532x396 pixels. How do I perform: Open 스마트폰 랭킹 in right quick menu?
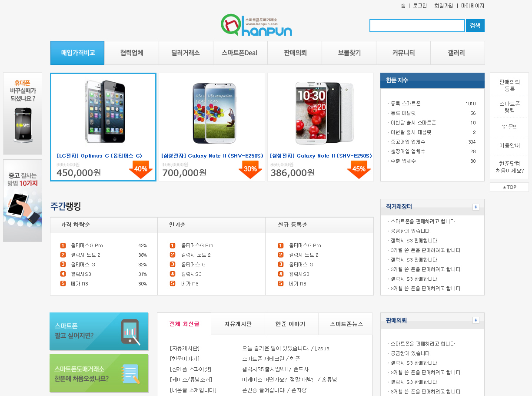pyautogui.click(x=509, y=107)
